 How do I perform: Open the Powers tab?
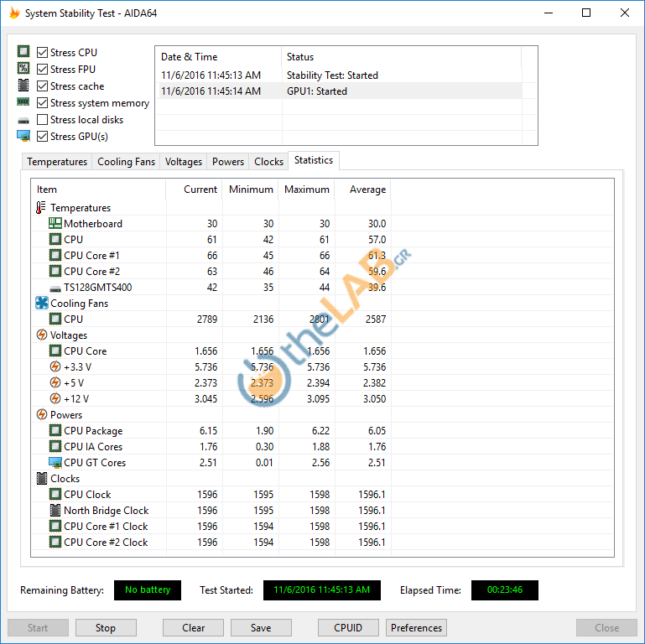point(228,162)
